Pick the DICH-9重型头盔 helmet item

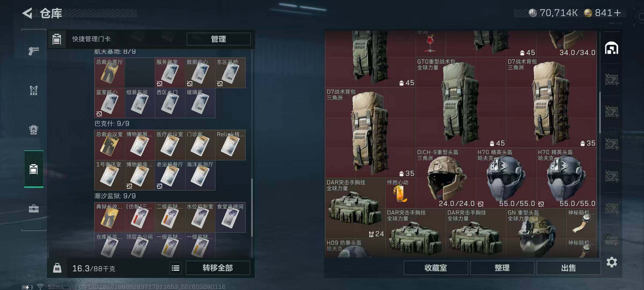click(446, 178)
